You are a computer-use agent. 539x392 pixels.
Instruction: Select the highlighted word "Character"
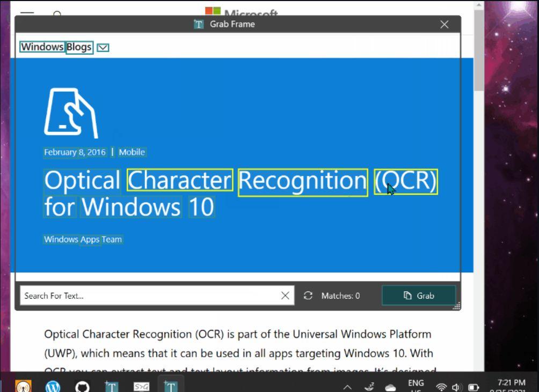tap(180, 180)
